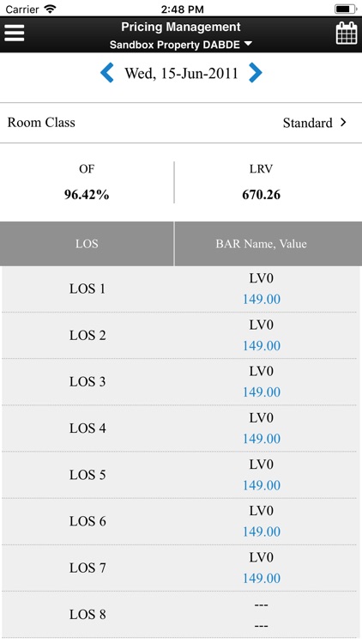Tap the 149.00 rate for LOS 6

(262, 532)
